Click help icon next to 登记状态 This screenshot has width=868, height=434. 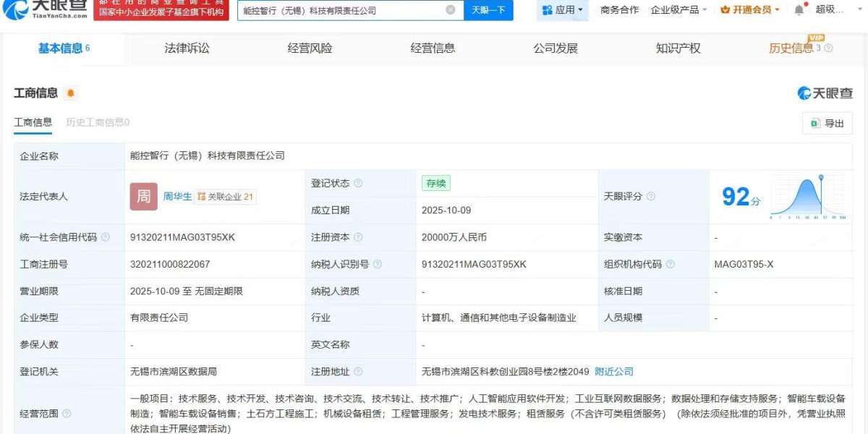coord(358,184)
